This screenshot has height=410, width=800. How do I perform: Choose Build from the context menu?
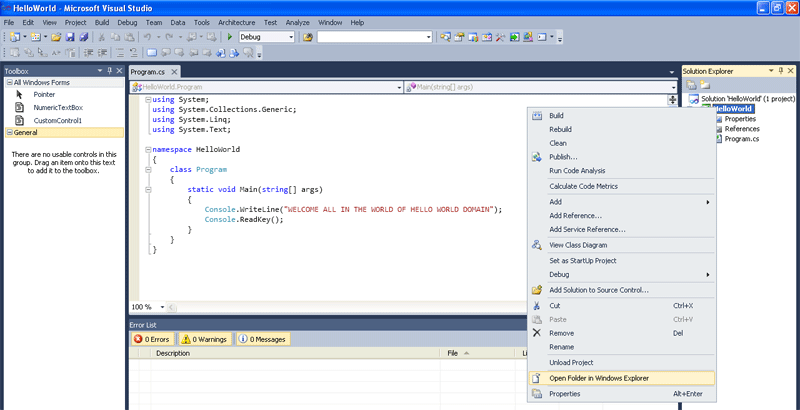point(621,116)
